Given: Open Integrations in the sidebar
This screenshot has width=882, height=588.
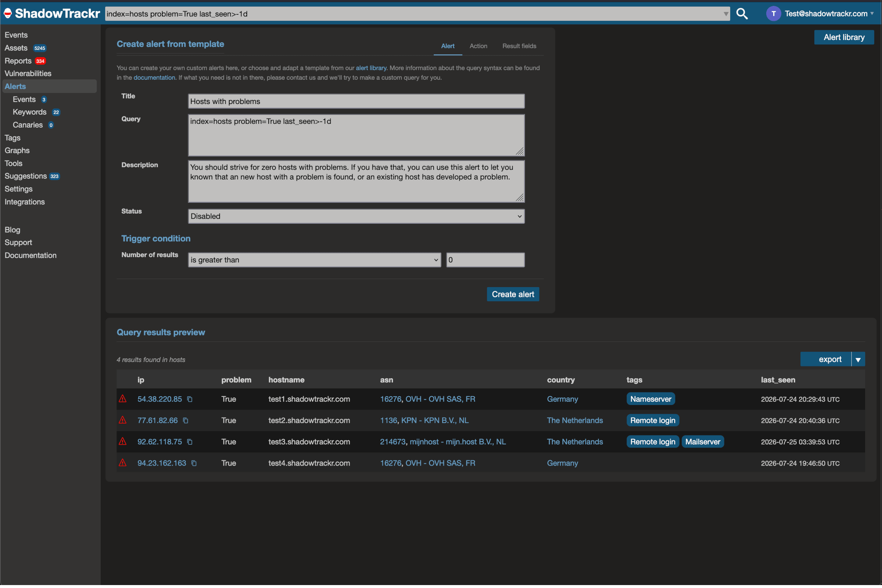Looking at the screenshot, I should point(25,202).
